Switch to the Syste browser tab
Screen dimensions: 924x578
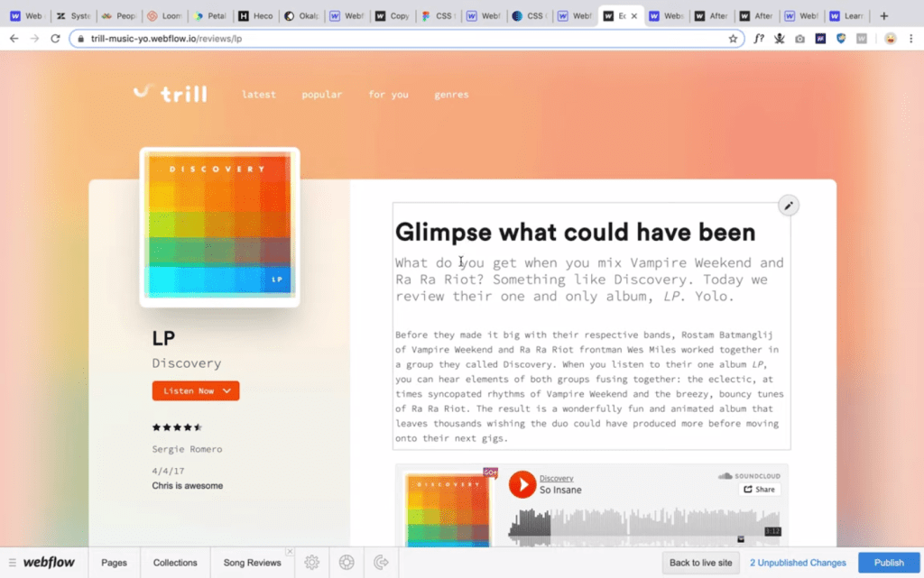click(74, 16)
